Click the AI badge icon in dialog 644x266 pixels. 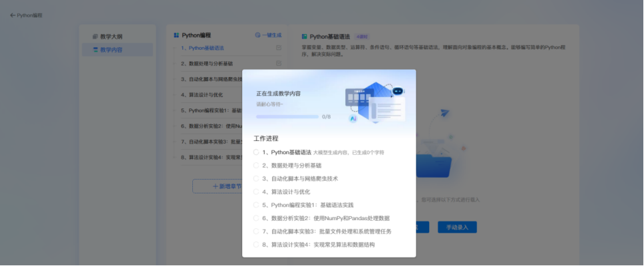click(353, 118)
